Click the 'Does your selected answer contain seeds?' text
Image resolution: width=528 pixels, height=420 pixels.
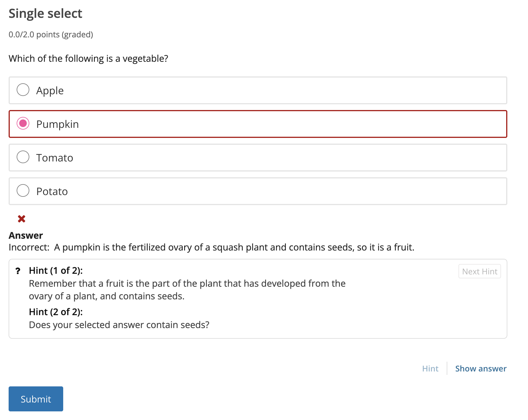119,325
